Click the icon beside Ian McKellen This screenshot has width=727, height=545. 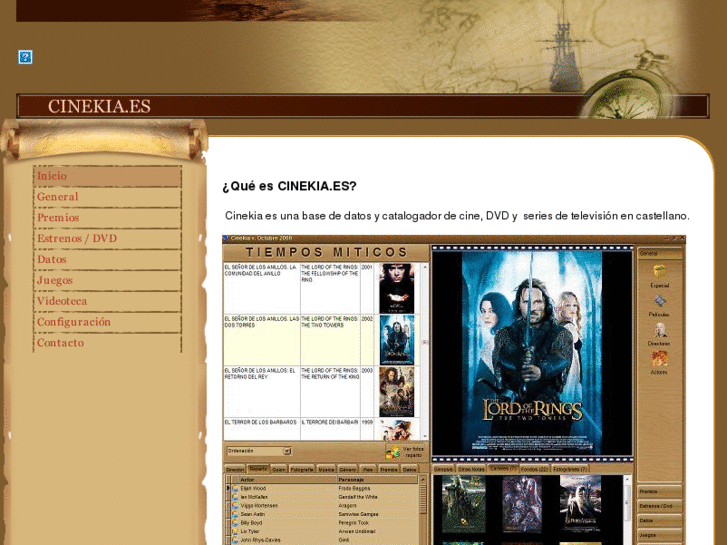click(236, 497)
